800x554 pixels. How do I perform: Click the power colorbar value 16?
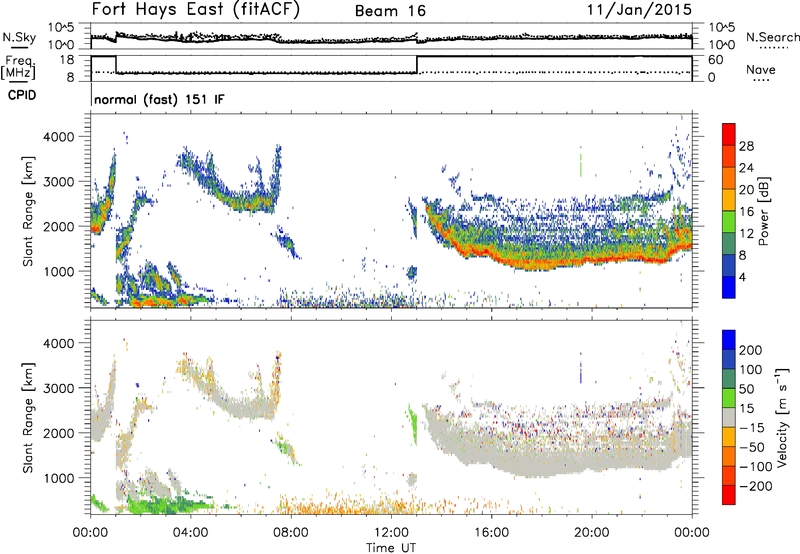pyautogui.click(x=746, y=212)
